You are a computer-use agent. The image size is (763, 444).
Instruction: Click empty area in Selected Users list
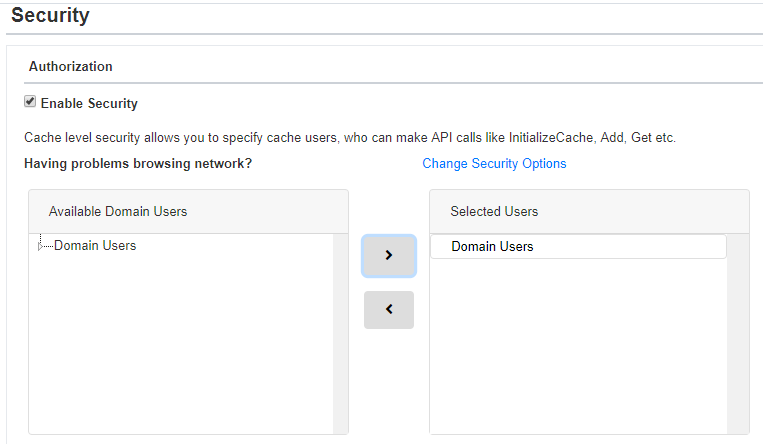[578, 346]
